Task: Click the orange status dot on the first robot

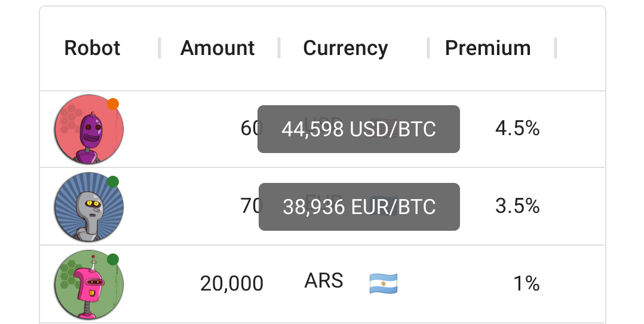Action: 113,104
